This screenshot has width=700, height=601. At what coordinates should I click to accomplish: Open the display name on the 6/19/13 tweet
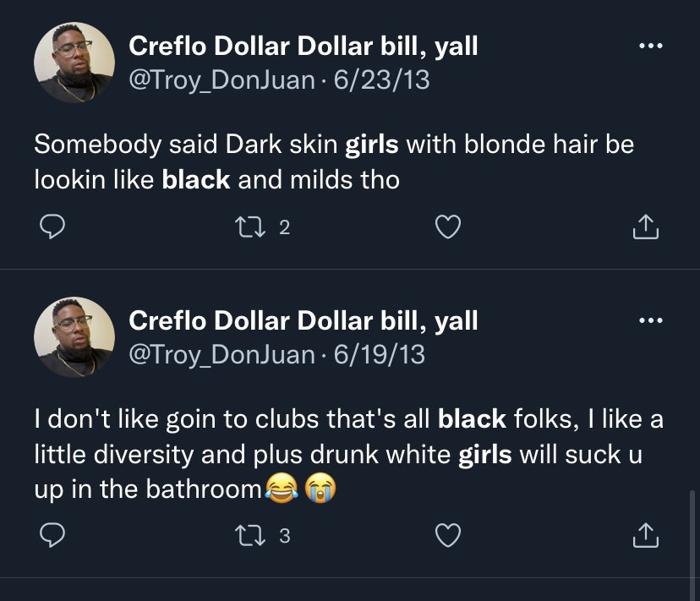tap(304, 320)
